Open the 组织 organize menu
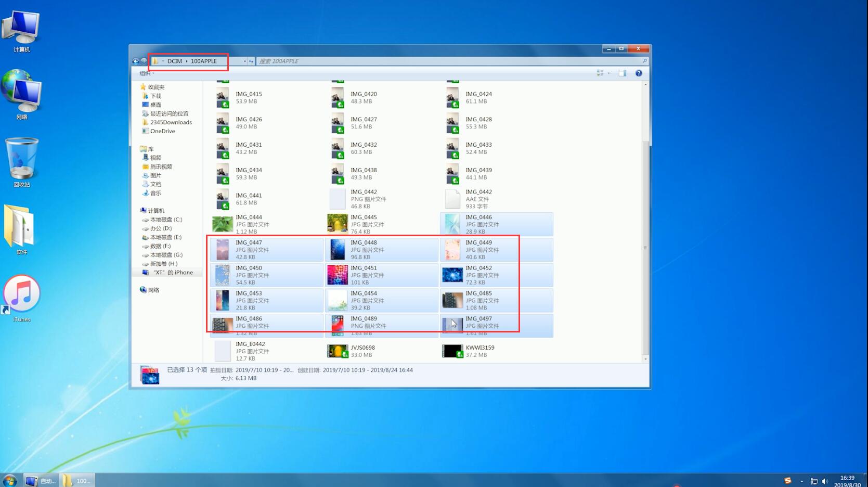This screenshot has height=487, width=868. [x=147, y=73]
